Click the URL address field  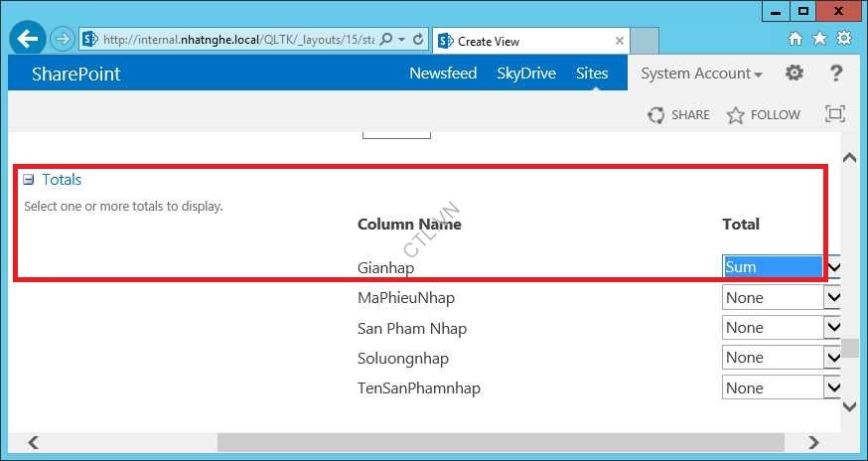coord(238,40)
